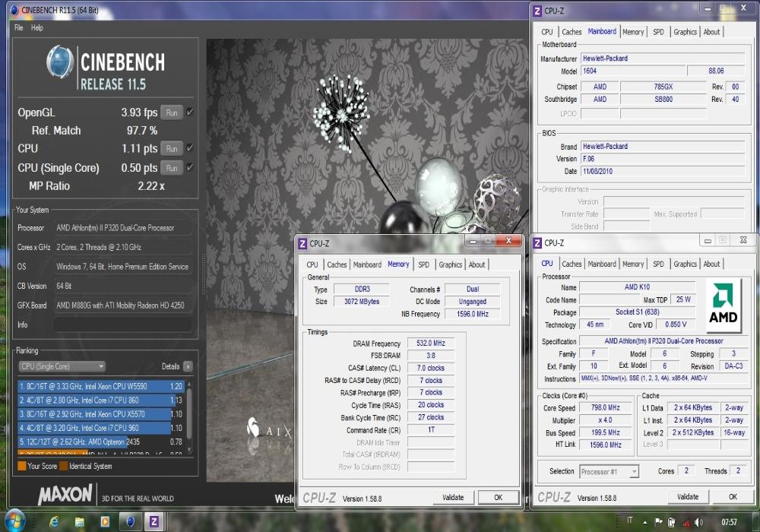Click the Manufacturer Hewlett-Packard field
Viewport: 760px width, 532px height.
click(663, 59)
